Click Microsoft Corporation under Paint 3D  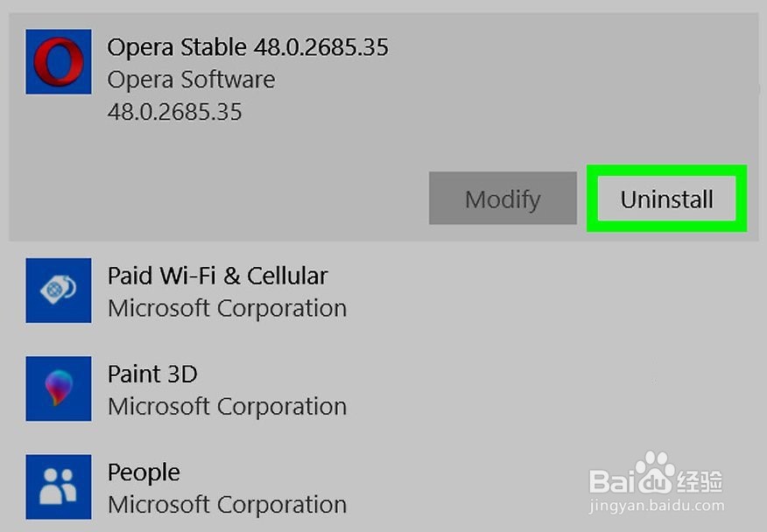click(227, 407)
